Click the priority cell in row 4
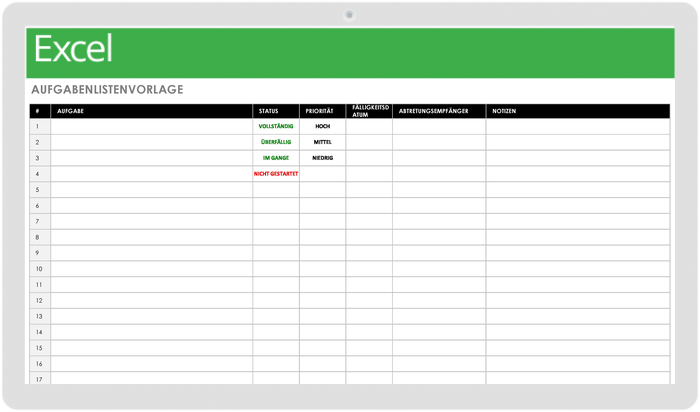This screenshot has width=700, height=412. pos(322,174)
